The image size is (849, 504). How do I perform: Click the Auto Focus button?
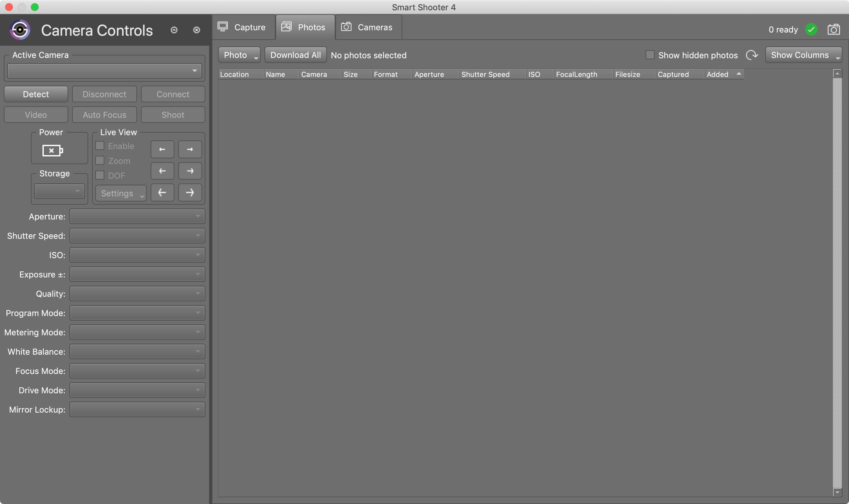tap(104, 115)
